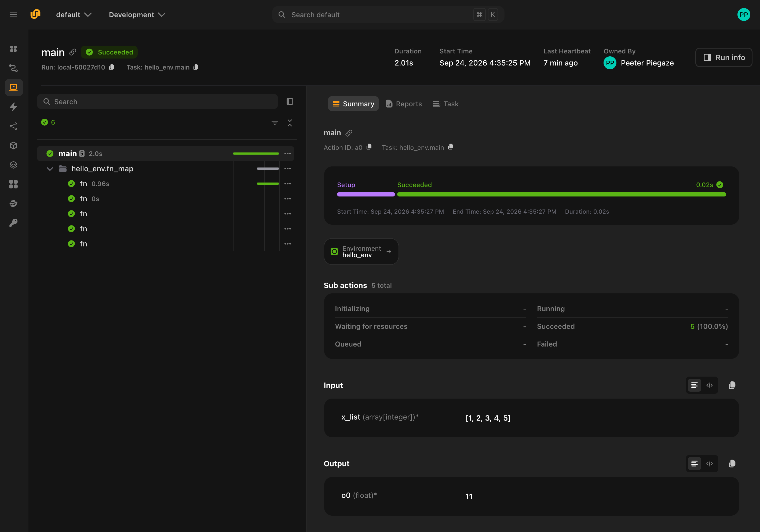This screenshot has height=532, width=760.
Task: Copy link beside Summary main heading
Action: click(349, 133)
